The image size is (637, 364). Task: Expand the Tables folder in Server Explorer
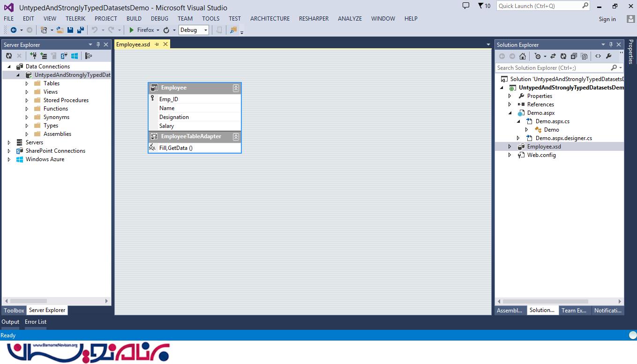(x=27, y=83)
